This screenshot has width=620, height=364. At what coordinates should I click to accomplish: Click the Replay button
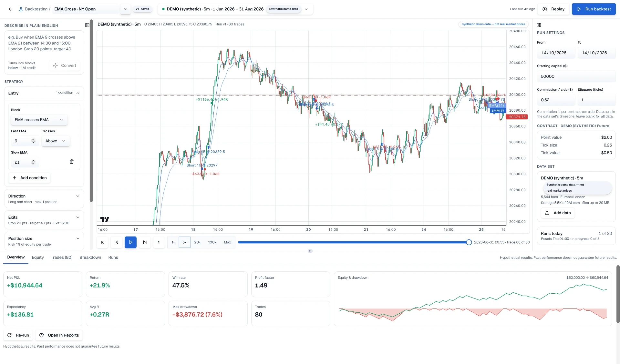pyautogui.click(x=553, y=9)
